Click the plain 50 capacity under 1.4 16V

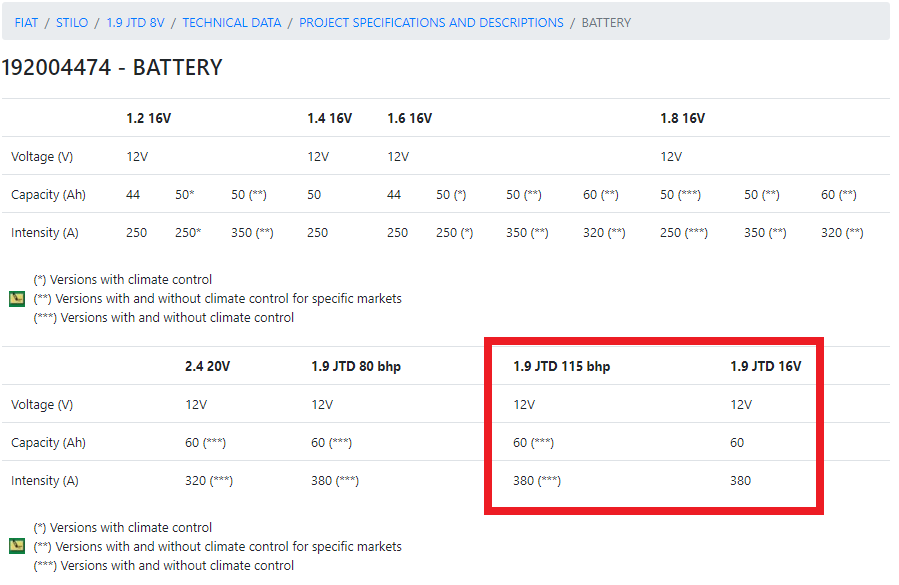(x=314, y=195)
